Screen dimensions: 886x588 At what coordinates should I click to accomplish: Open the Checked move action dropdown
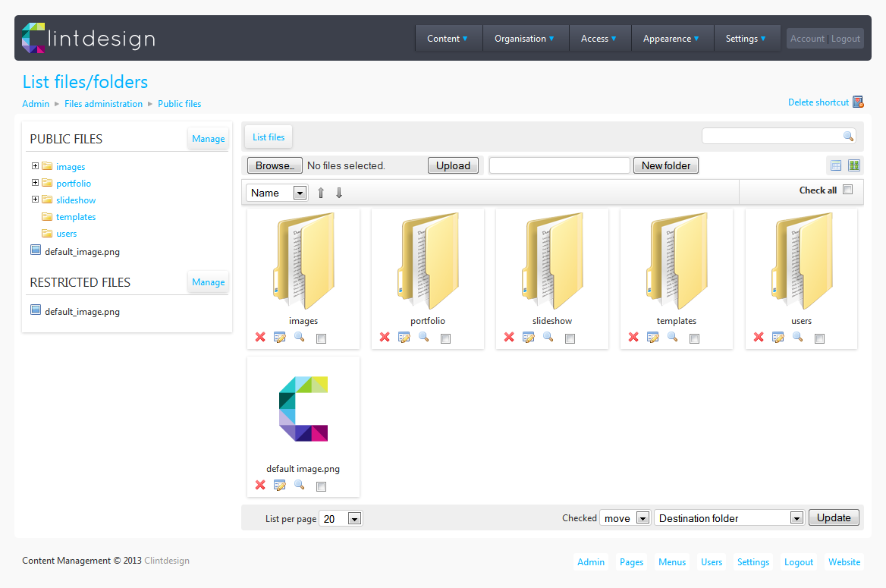tap(625, 518)
